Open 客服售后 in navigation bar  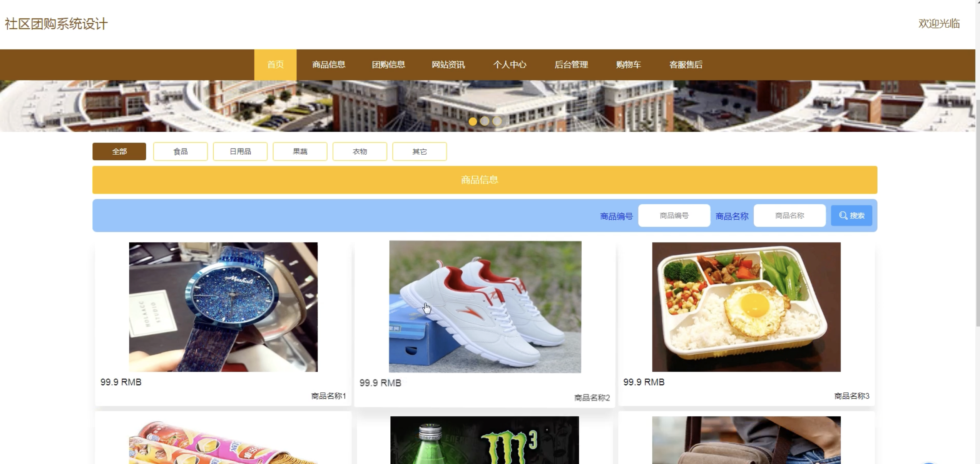pos(686,65)
